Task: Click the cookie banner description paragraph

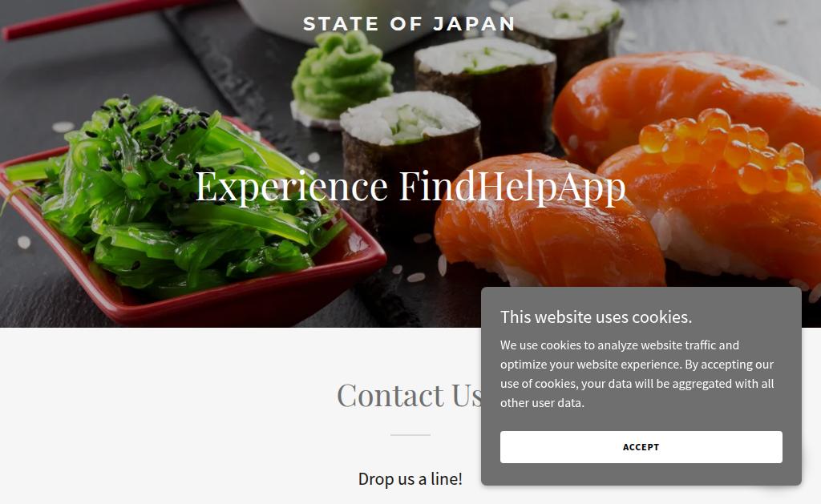Action: pyautogui.click(x=637, y=373)
